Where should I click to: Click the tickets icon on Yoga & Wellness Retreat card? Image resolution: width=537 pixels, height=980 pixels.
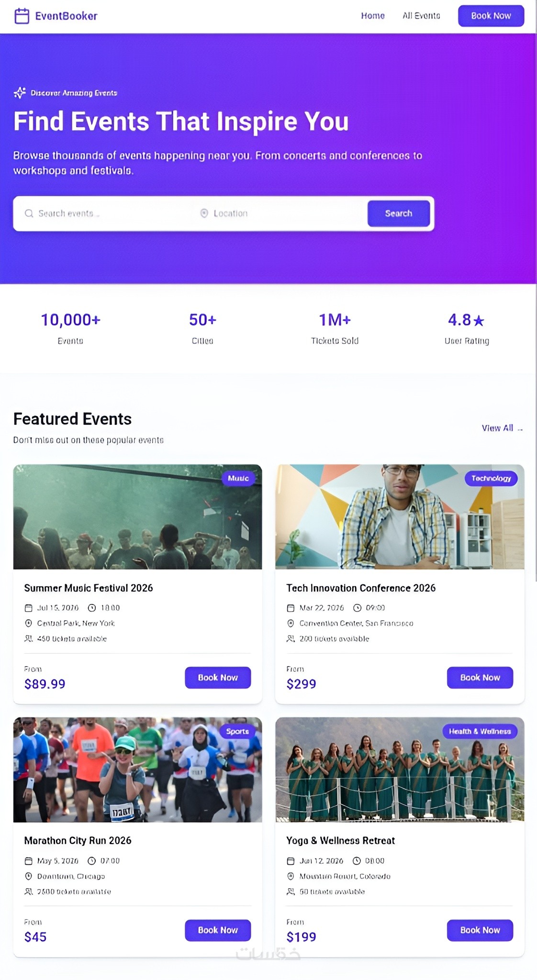291,891
